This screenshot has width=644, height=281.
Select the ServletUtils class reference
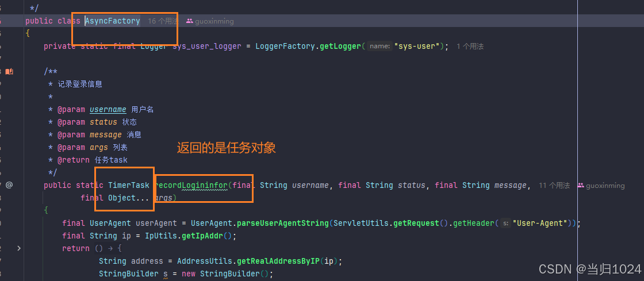click(361, 223)
